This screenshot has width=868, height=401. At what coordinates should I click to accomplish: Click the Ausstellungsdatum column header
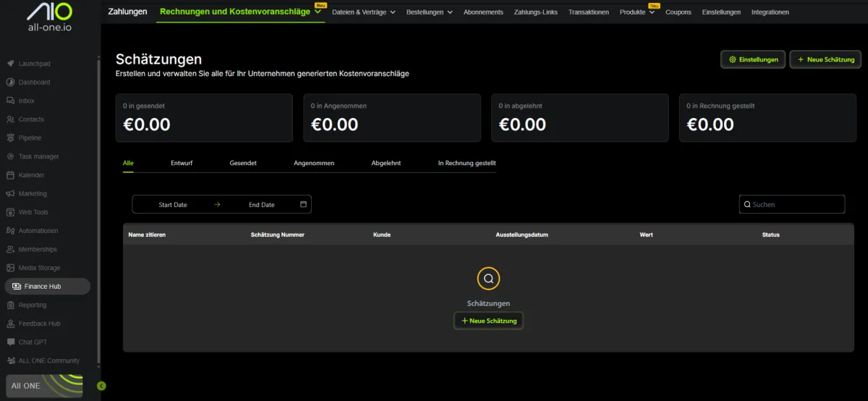[522, 235]
